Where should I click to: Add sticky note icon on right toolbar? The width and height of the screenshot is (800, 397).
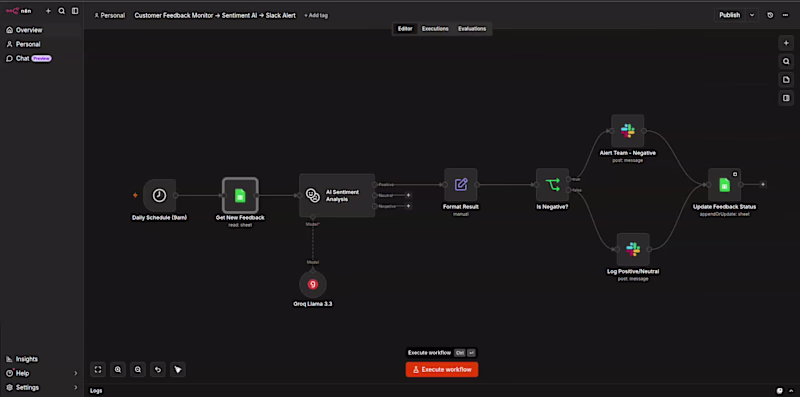pos(786,80)
